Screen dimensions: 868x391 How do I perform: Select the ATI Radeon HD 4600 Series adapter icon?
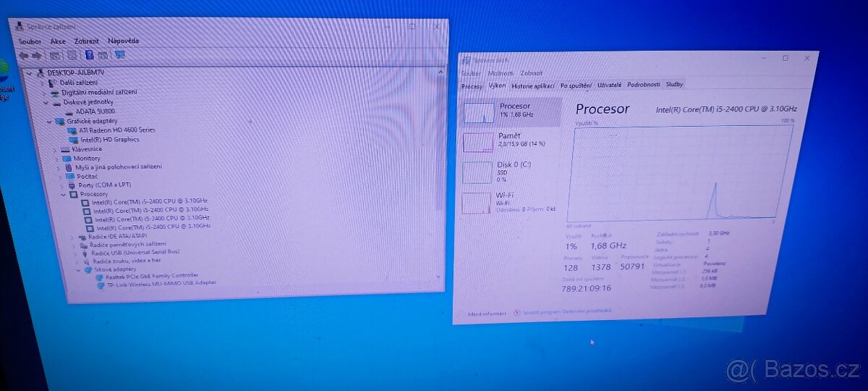tap(72, 130)
